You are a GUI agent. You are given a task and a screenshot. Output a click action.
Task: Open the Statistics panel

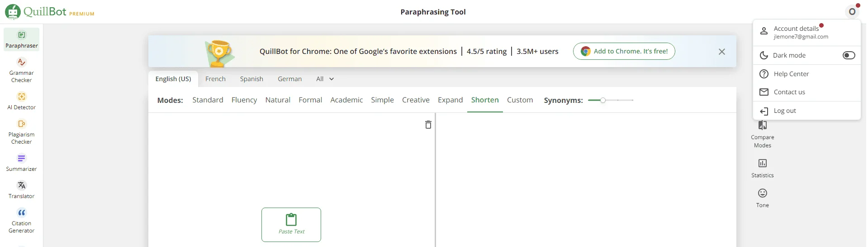[762, 168]
